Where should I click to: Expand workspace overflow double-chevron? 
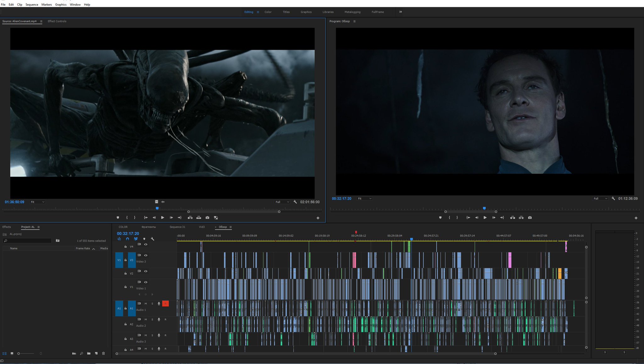click(x=400, y=12)
